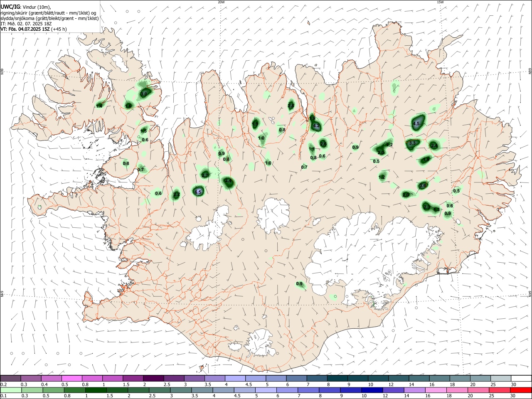532x399 pixels.
Task: Click the 4.5 rainfall value in the northeast
Action: tap(416, 124)
